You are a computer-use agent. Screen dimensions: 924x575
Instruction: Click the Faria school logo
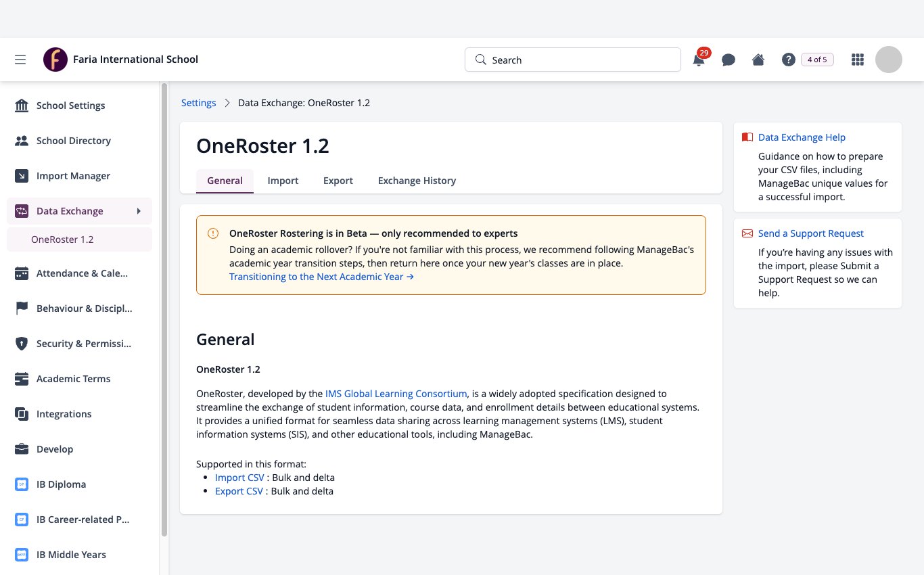pos(55,60)
